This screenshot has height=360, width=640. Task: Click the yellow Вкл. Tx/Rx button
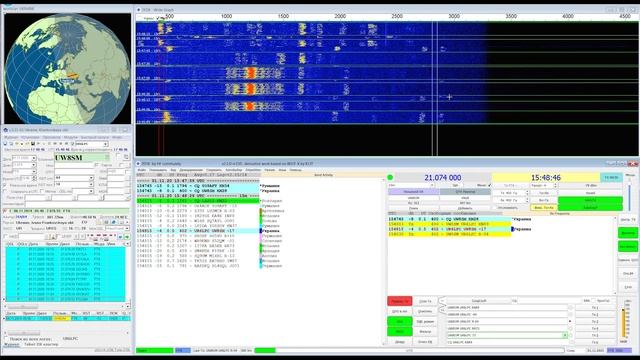[x=544, y=208]
